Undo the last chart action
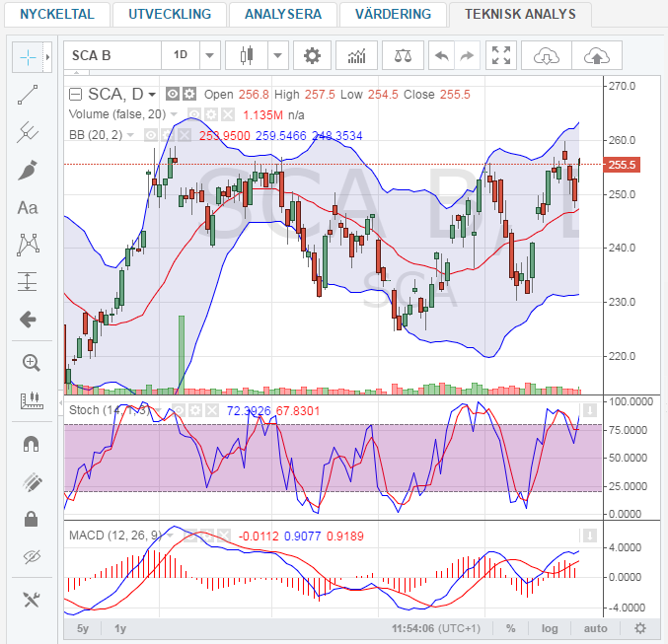 click(x=441, y=55)
